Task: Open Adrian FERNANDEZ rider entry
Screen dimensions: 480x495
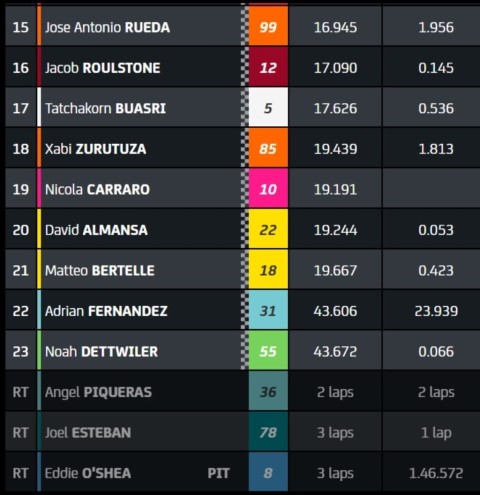Action: pyautogui.click(x=243, y=310)
